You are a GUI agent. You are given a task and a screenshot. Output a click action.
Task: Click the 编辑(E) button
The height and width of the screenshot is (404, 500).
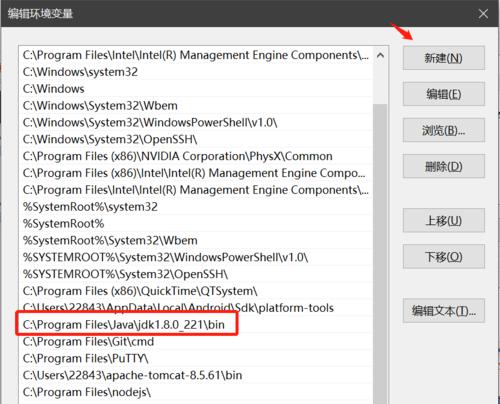(444, 94)
